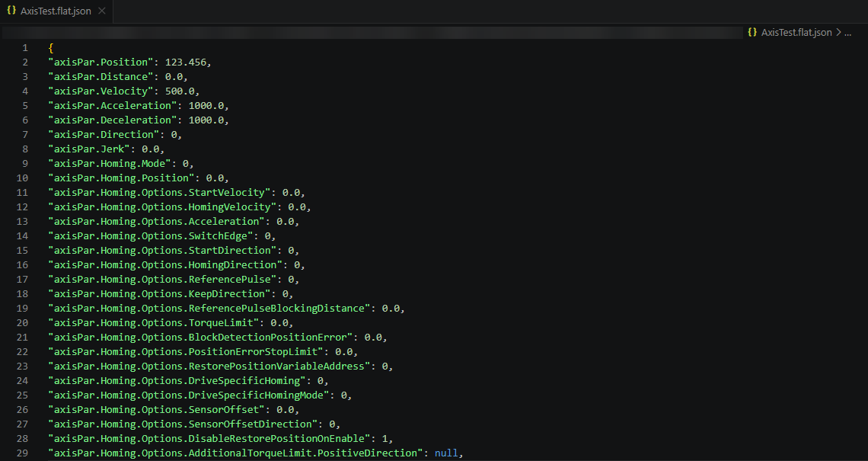Click the Homing.Options.StartVelocity key
Viewport: 868px width, 461px height.
(159, 192)
